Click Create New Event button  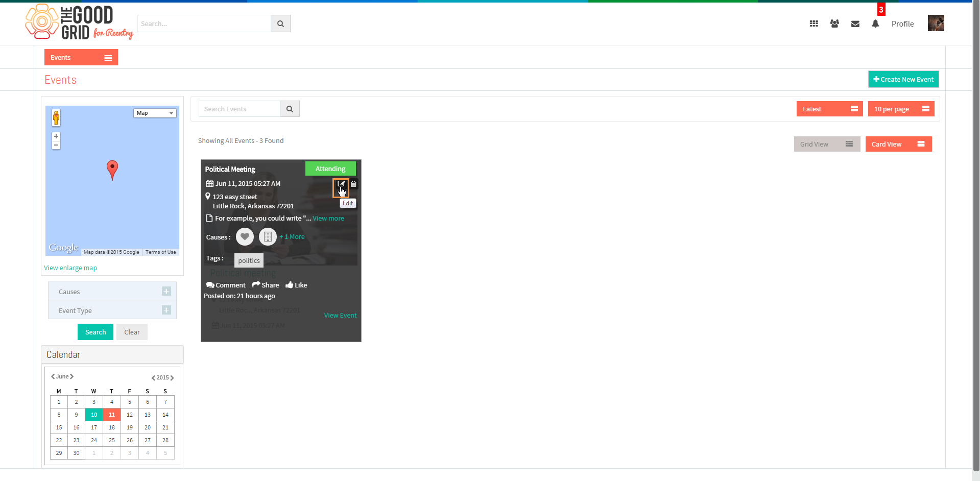click(903, 79)
